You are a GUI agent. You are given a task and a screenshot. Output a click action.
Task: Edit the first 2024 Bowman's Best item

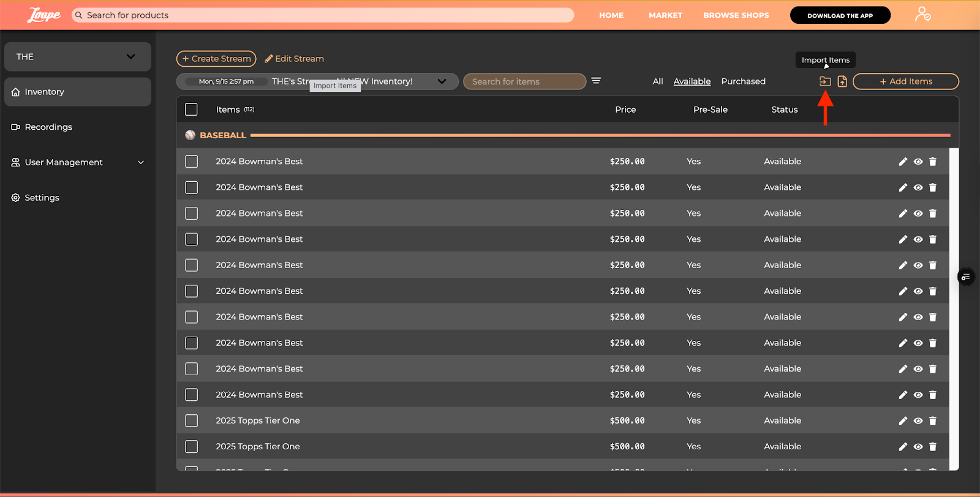[902, 162]
